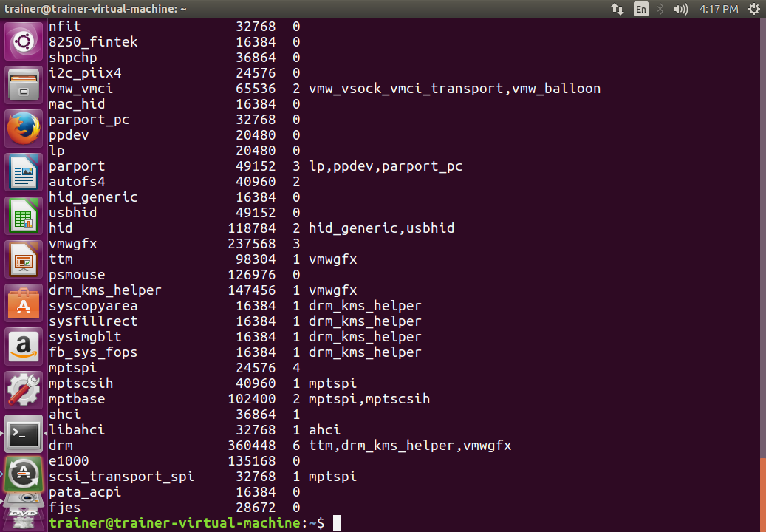
Task: Open the 4:17 PM clock menu
Action: (719, 9)
